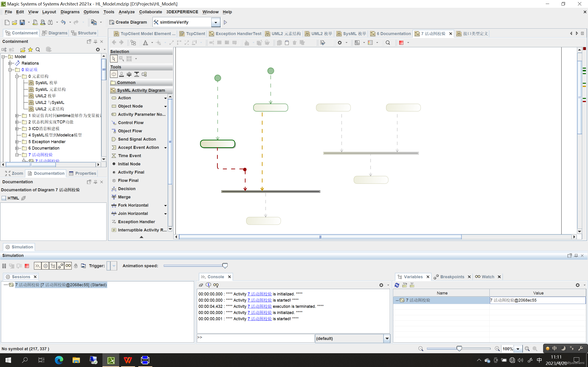Pause the running simulation
Screen dimensions: 588x367
pos(4,266)
